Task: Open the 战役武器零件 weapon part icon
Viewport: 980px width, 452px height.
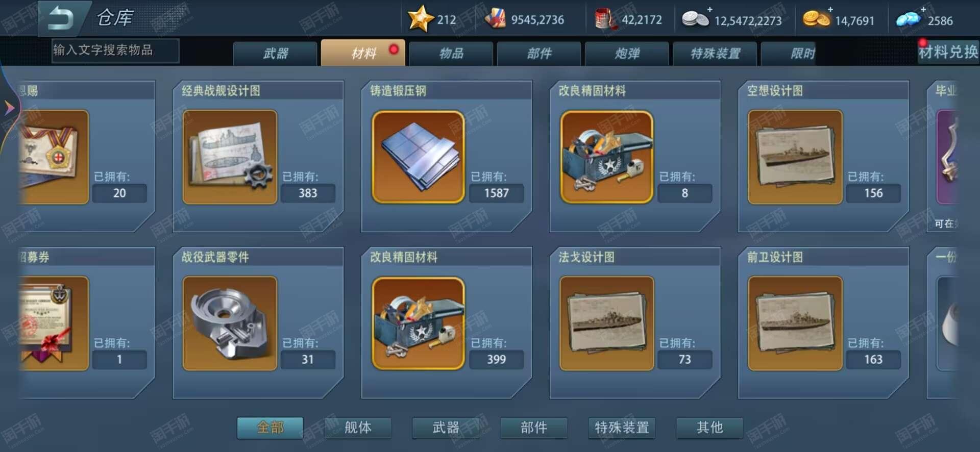Action: tap(230, 323)
